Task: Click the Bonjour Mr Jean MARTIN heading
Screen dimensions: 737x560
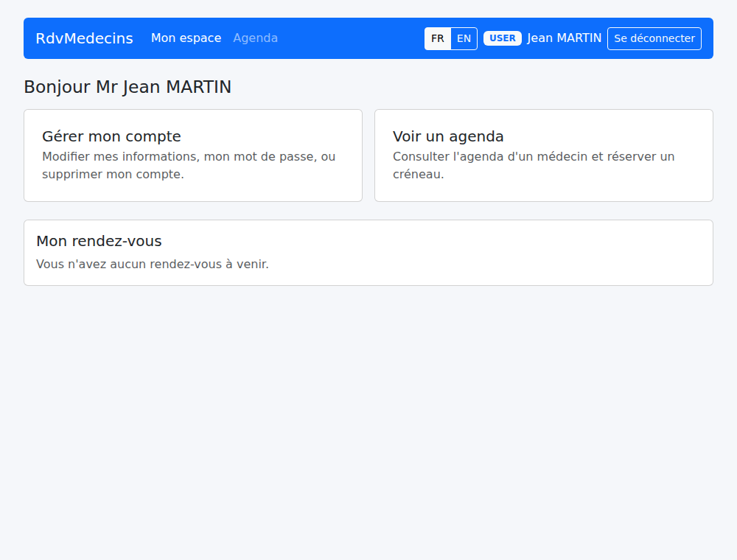Action: 128,87
